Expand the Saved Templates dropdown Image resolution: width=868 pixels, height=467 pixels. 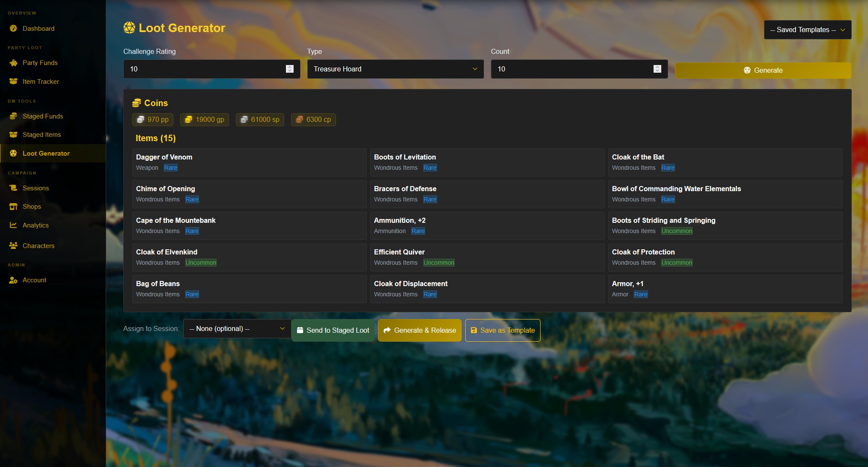(x=807, y=30)
